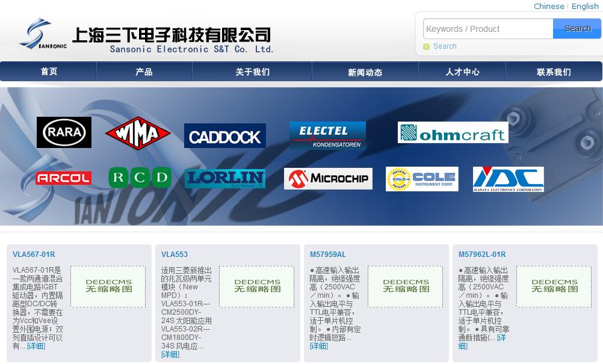Switch to the English site version

(584, 6)
